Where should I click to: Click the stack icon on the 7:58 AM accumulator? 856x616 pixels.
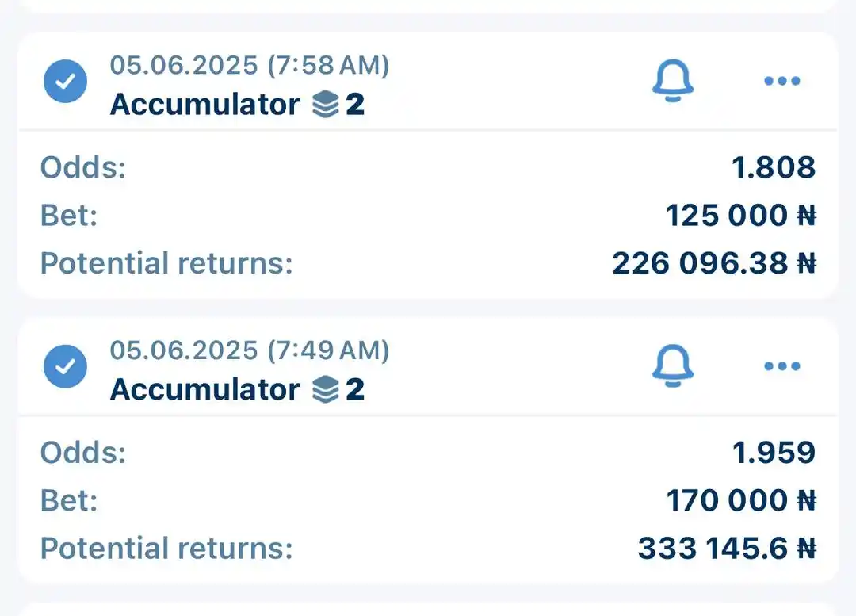(325, 105)
